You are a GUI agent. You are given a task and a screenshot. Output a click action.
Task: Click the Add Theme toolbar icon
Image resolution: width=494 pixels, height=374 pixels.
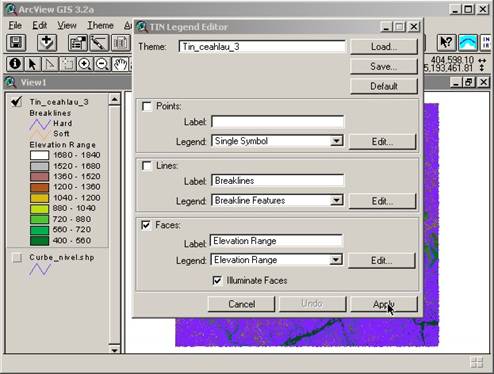pyautogui.click(x=47, y=43)
